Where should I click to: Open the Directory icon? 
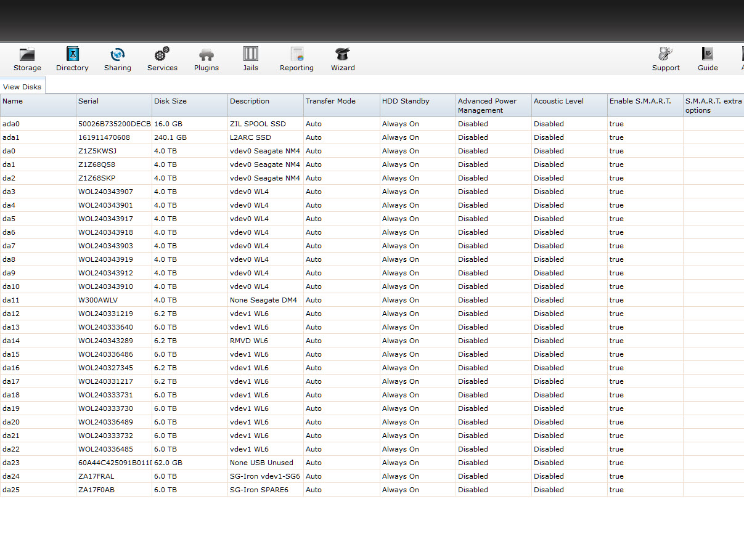72,59
